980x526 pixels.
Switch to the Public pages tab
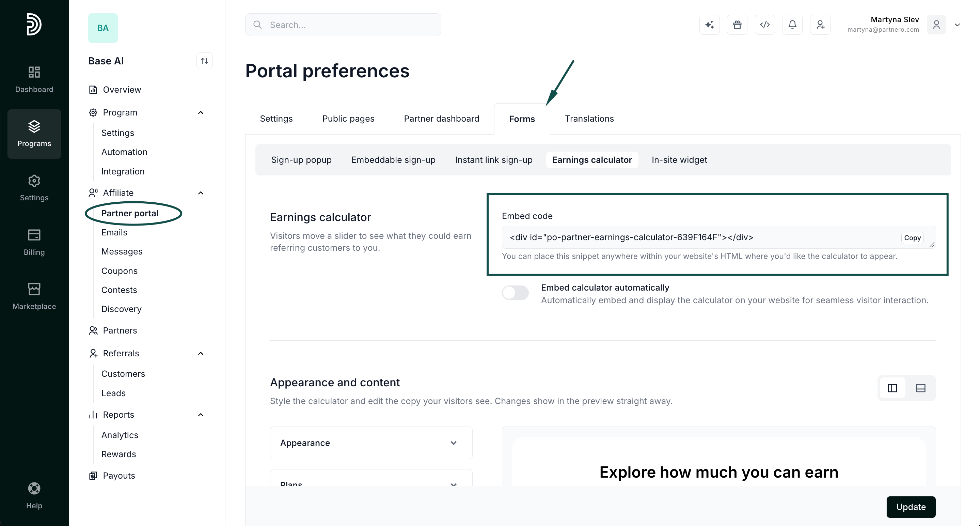(x=348, y=119)
